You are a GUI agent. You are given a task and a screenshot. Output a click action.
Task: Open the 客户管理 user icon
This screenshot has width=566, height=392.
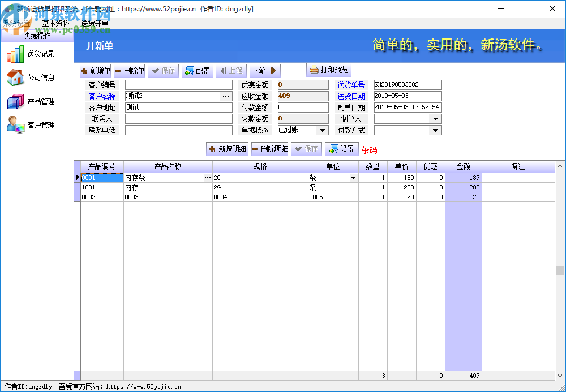point(15,125)
